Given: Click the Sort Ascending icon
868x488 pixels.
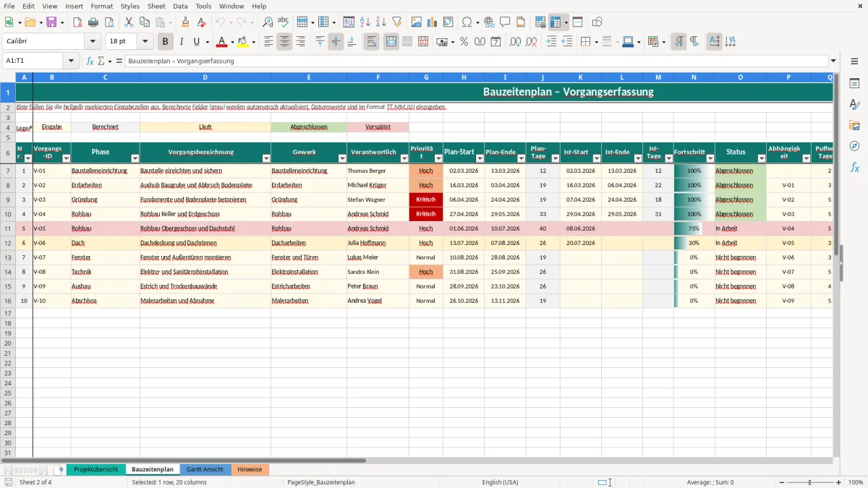Looking at the screenshot, I should [x=365, y=22].
